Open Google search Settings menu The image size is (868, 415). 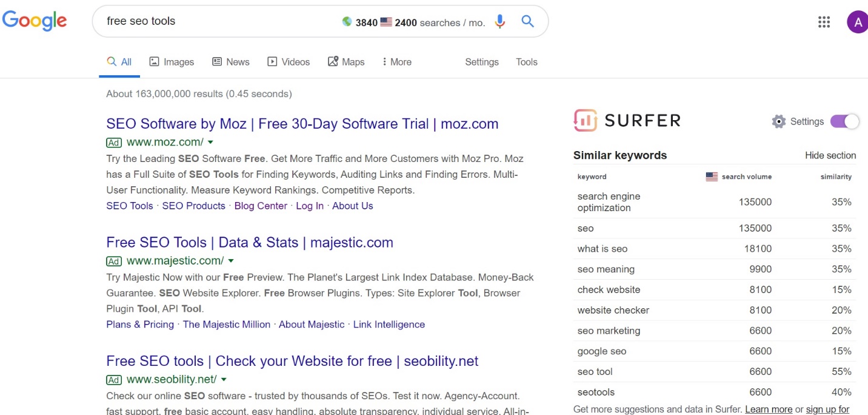pyautogui.click(x=482, y=62)
